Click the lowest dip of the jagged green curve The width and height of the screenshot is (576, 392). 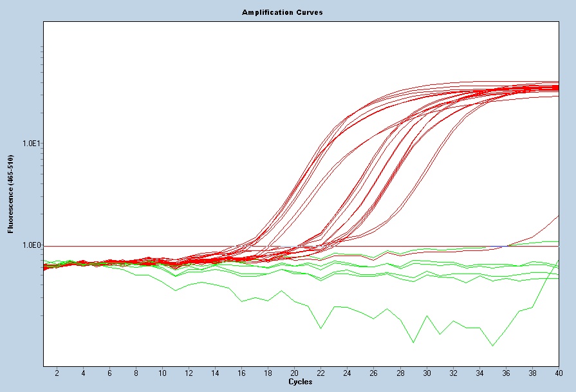(x=492, y=346)
